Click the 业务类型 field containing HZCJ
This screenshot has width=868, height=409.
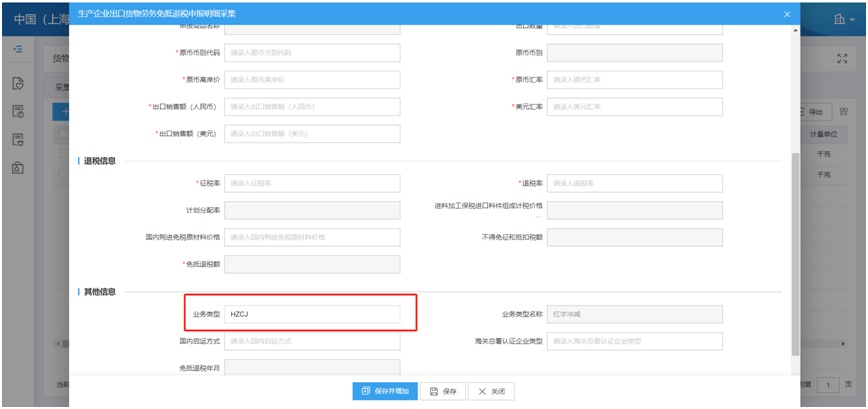(312, 314)
